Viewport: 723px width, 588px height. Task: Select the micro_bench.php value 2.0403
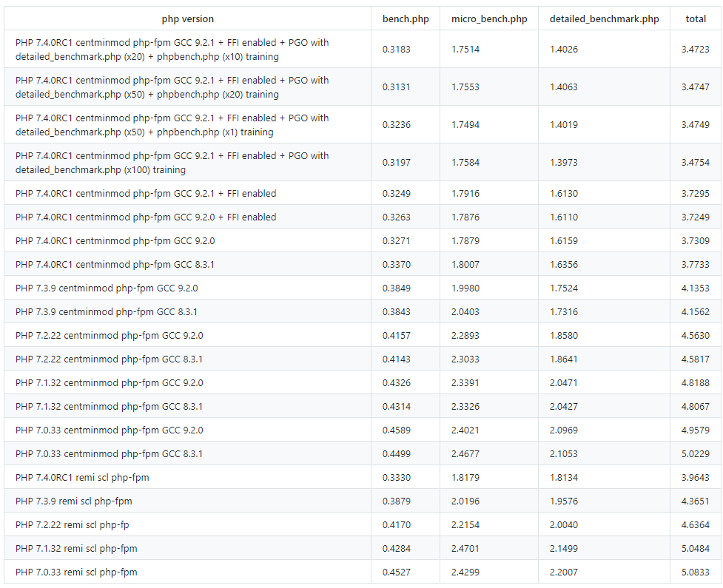click(x=465, y=312)
